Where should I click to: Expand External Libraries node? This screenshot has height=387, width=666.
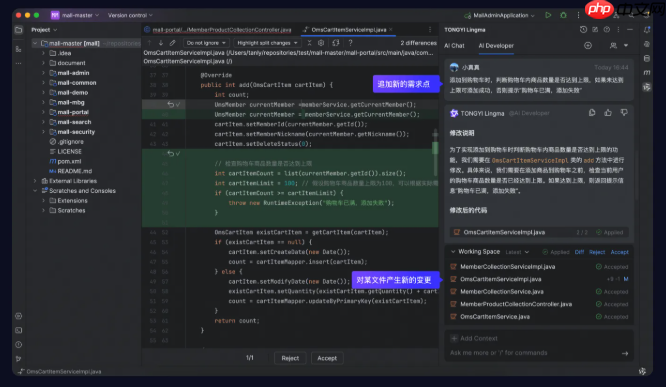pos(35,181)
